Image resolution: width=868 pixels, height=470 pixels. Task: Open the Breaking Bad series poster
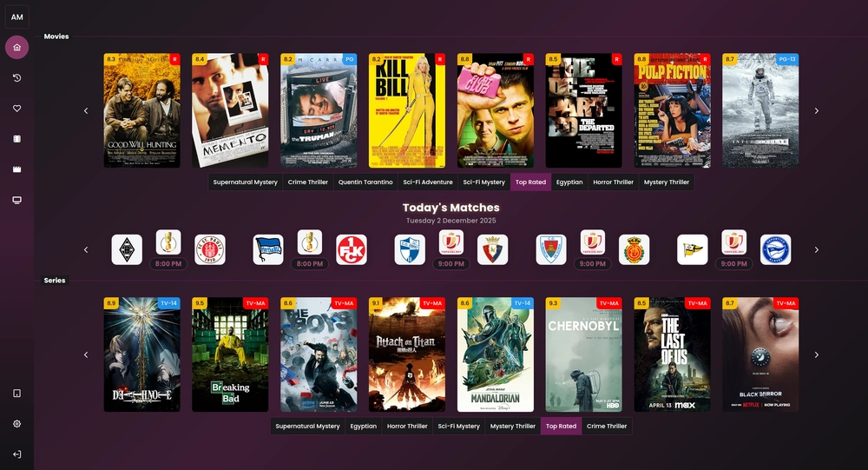pyautogui.click(x=230, y=354)
